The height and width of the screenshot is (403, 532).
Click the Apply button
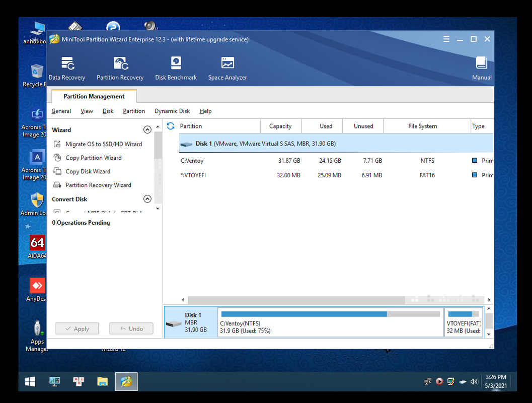coord(77,328)
